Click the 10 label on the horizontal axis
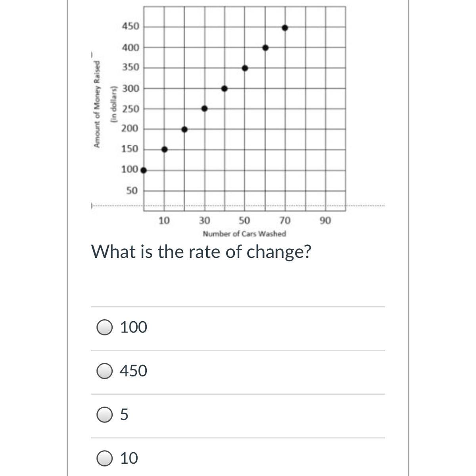 click(164, 221)
